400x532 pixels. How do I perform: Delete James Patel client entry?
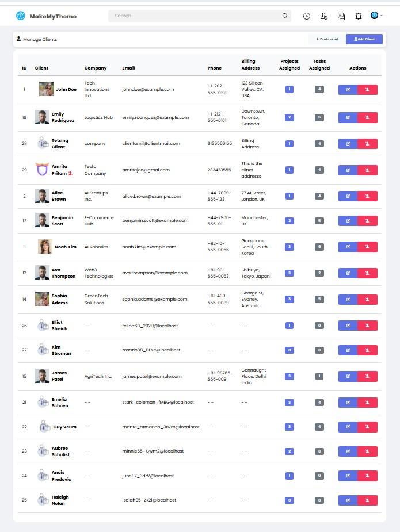367,376
